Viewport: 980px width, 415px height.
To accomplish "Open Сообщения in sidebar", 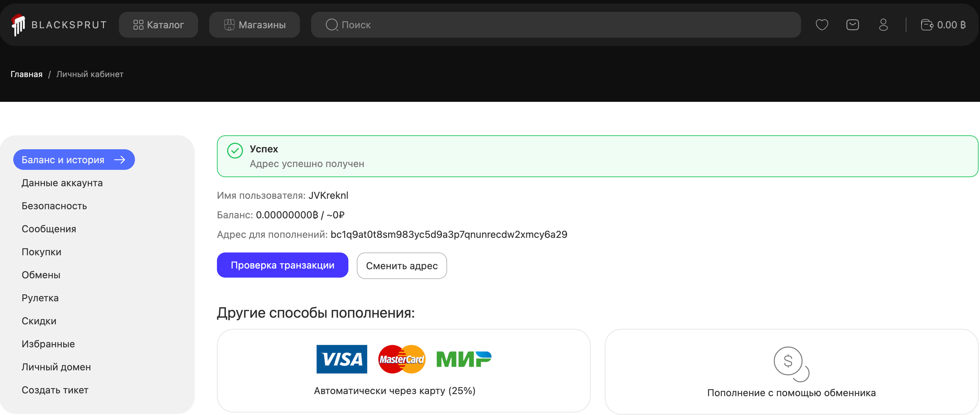I will (x=49, y=229).
